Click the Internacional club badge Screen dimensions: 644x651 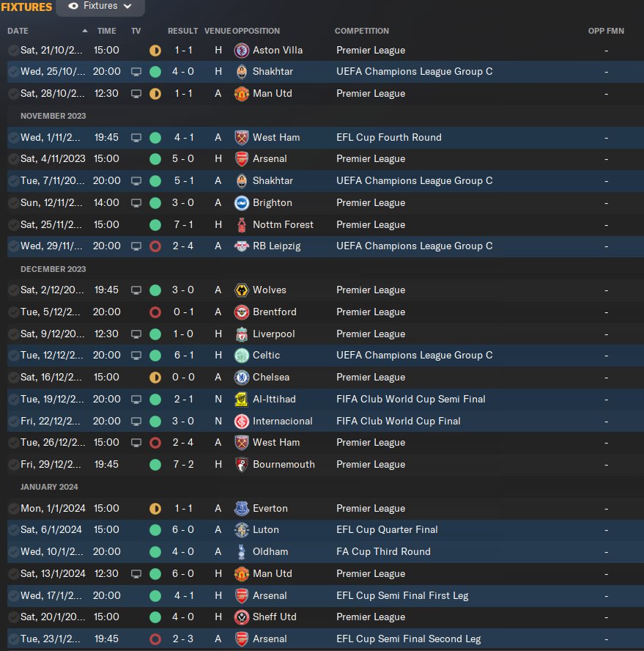pyautogui.click(x=242, y=422)
